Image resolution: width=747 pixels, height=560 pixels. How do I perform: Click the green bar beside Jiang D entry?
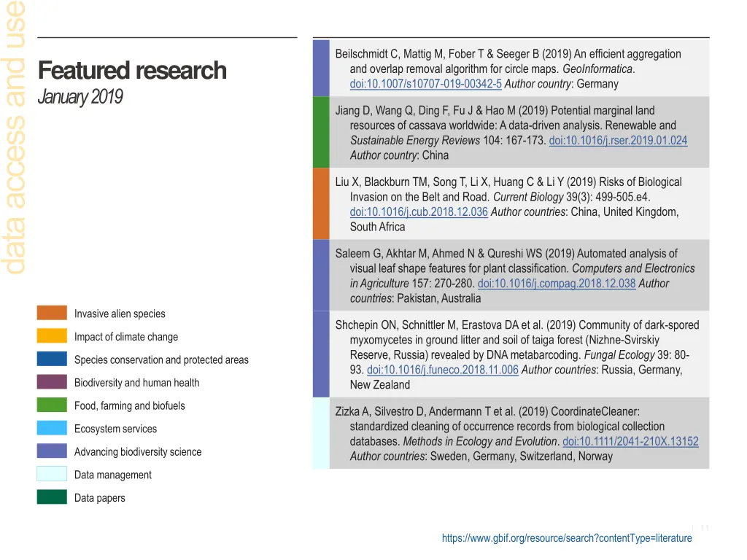coord(321,133)
